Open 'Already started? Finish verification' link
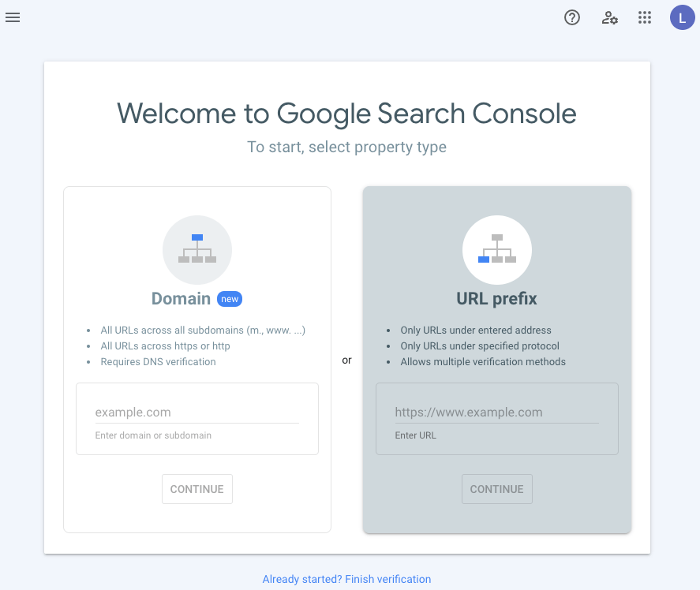Image resolution: width=700 pixels, height=590 pixels. (347, 579)
